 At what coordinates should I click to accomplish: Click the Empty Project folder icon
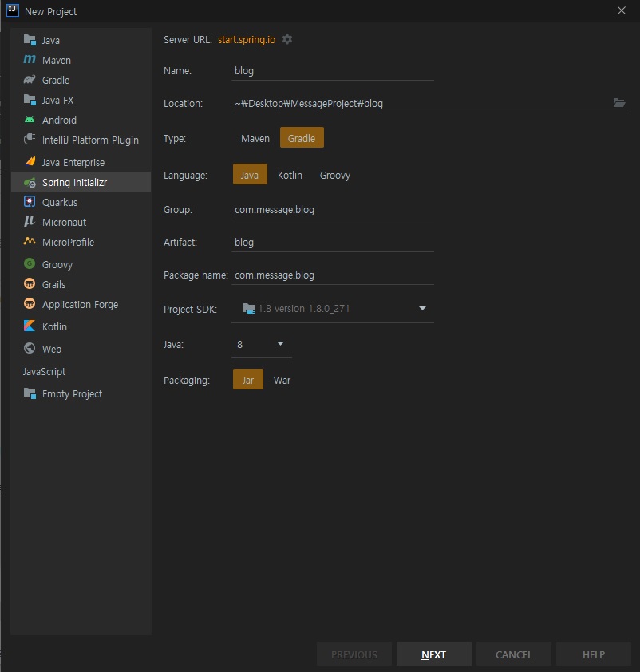point(30,393)
